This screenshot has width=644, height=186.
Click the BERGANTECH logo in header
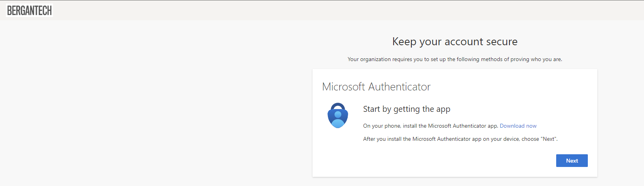(30, 10)
